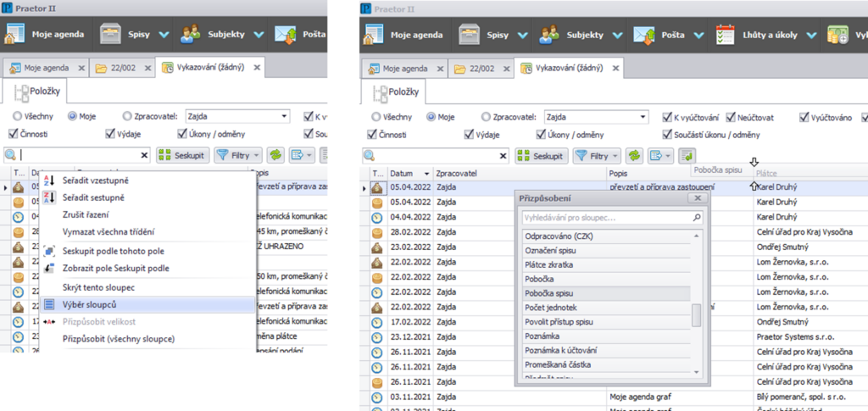The width and height of the screenshot is (868, 411).
Task: Click the Přizpůsobení column list scrollbar
Action: coord(697,314)
